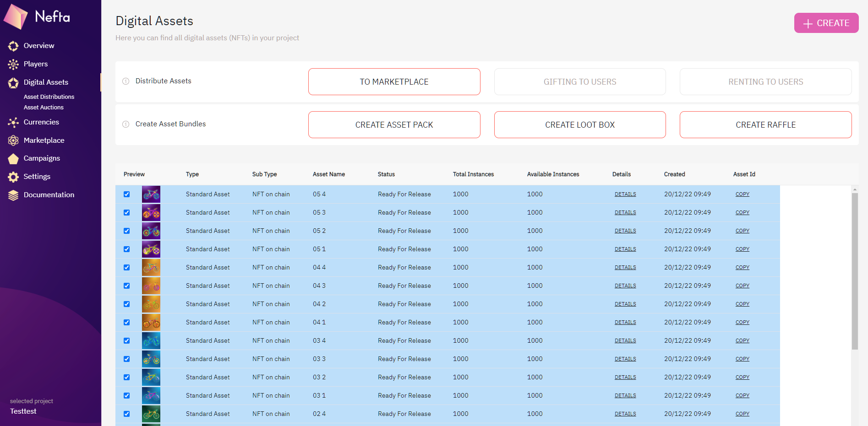The height and width of the screenshot is (426, 868).
Task: Click the Asset Name column header
Action: pyautogui.click(x=329, y=174)
